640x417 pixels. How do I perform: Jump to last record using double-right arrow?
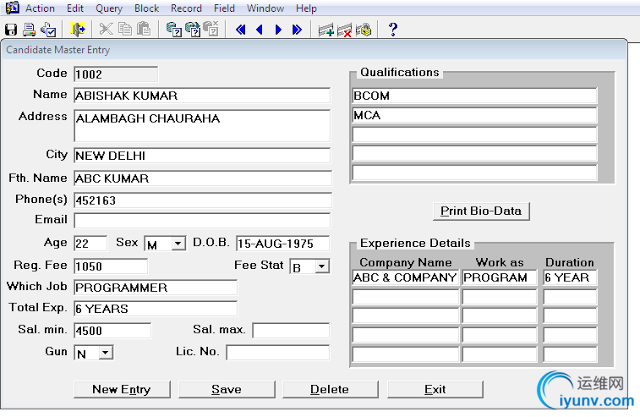[x=297, y=29]
